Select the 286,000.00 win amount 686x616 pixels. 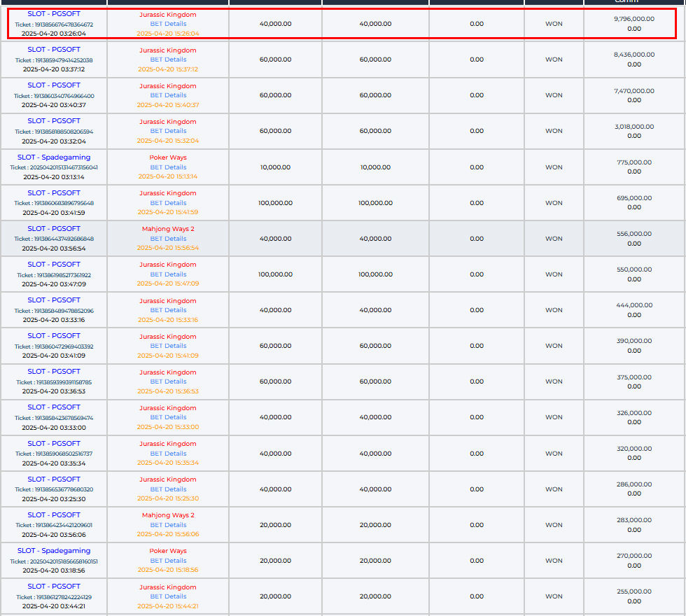point(634,484)
